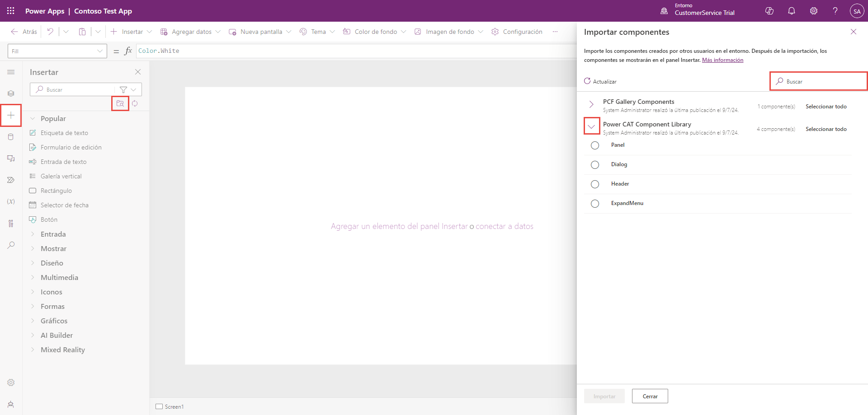Select the Dialog component radio button

tap(595, 165)
